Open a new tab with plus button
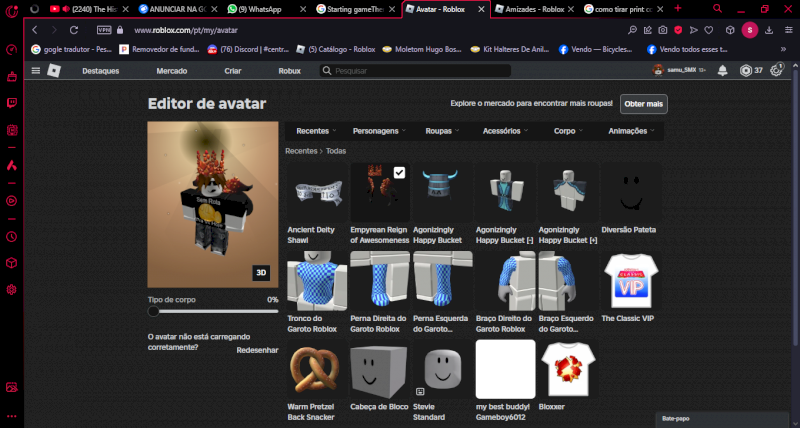This screenshot has height=428, width=800. 678,8
